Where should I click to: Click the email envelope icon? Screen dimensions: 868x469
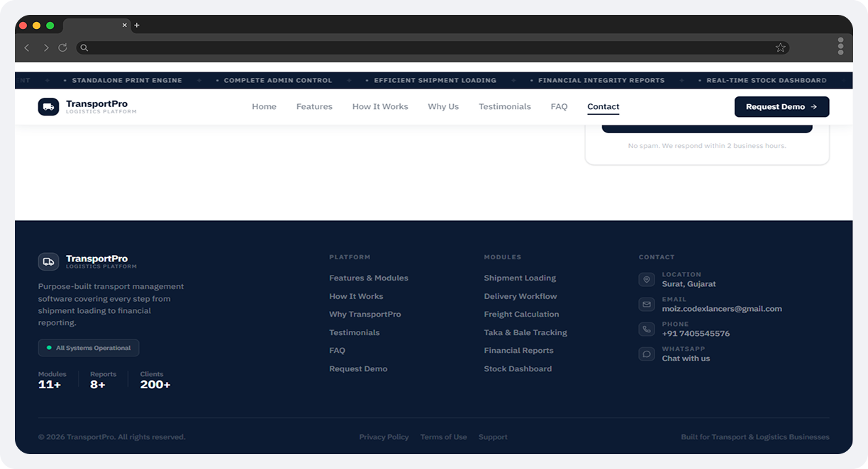point(647,305)
